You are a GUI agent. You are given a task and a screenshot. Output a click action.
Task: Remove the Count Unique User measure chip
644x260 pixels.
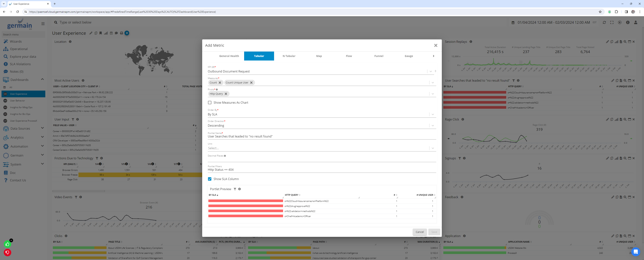[251, 83]
